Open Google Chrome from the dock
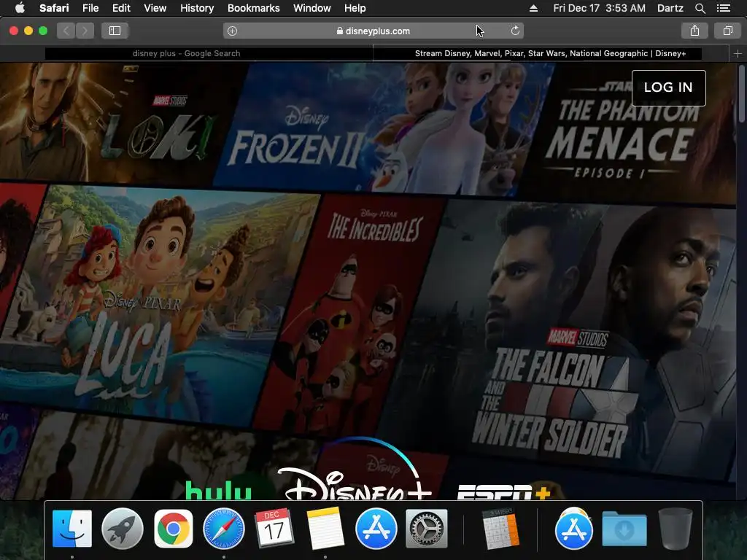 click(x=174, y=529)
